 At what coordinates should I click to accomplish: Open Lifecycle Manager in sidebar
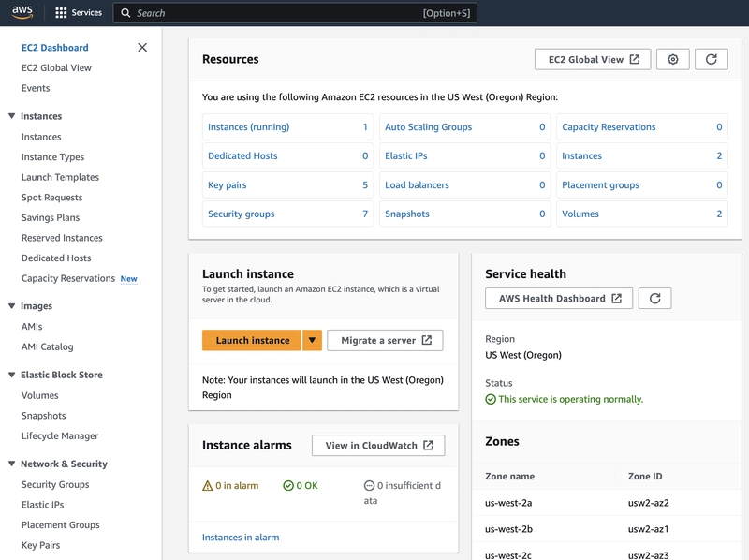point(60,435)
